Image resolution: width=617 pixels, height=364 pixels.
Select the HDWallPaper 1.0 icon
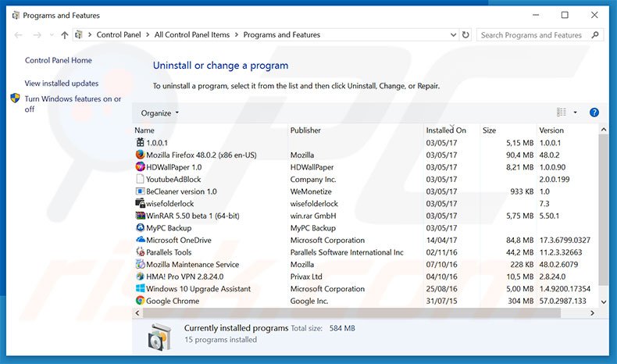(x=140, y=167)
